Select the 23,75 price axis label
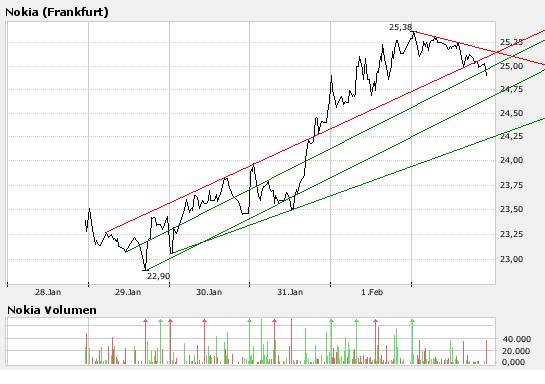The width and height of the screenshot is (545, 384). coord(511,185)
